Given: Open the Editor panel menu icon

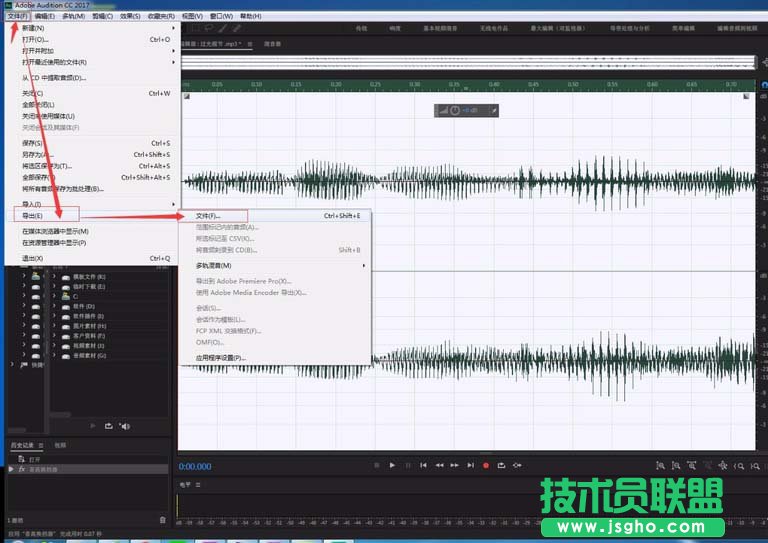Looking at the screenshot, I should click(250, 44).
